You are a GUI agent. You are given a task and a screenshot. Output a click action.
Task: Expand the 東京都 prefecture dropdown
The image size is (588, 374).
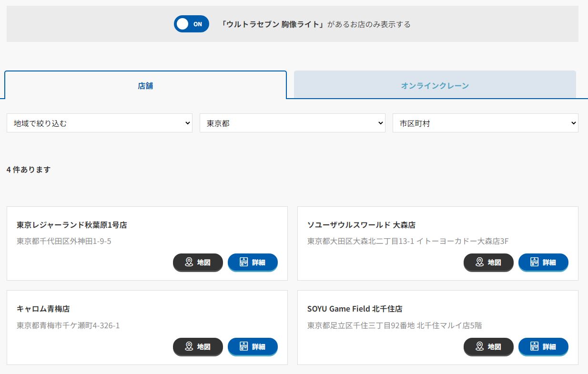click(x=292, y=123)
